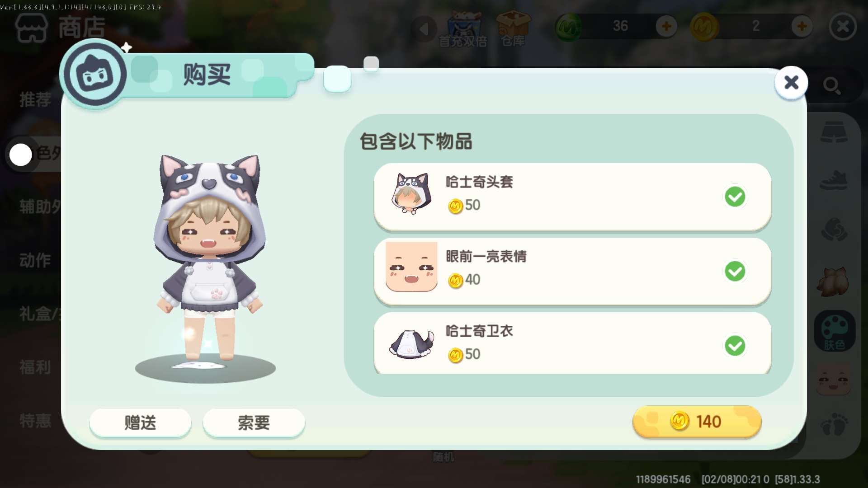The image size is (868, 488).
Task: Click the face expression item thumbnail
Action: [411, 267]
